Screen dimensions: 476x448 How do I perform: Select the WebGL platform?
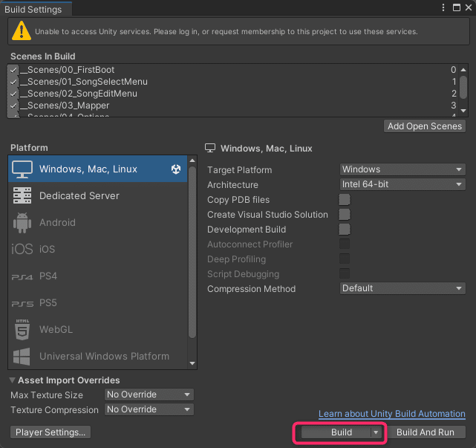coord(56,330)
